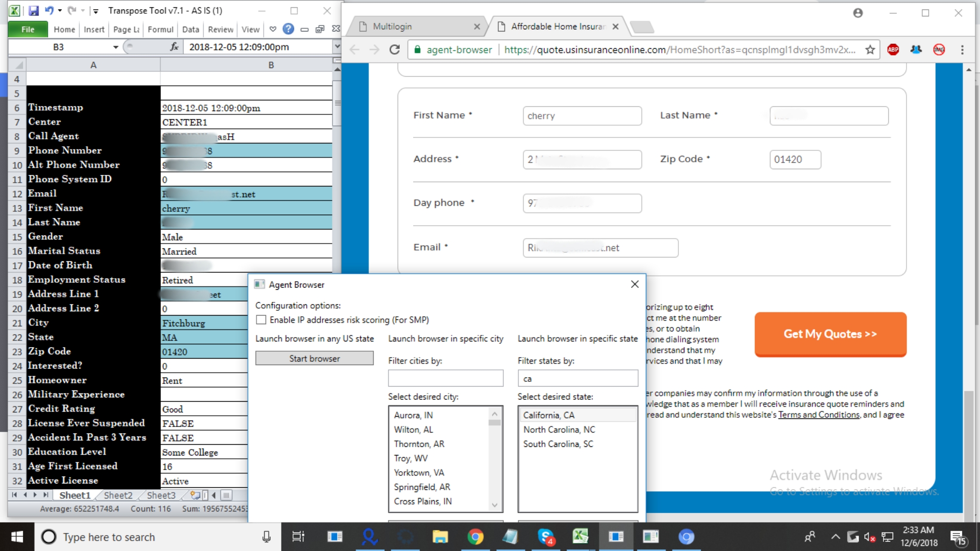The height and width of the screenshot is (551, 980).
Task: Click Get My Quotes button
Action: tap(830, 334)
